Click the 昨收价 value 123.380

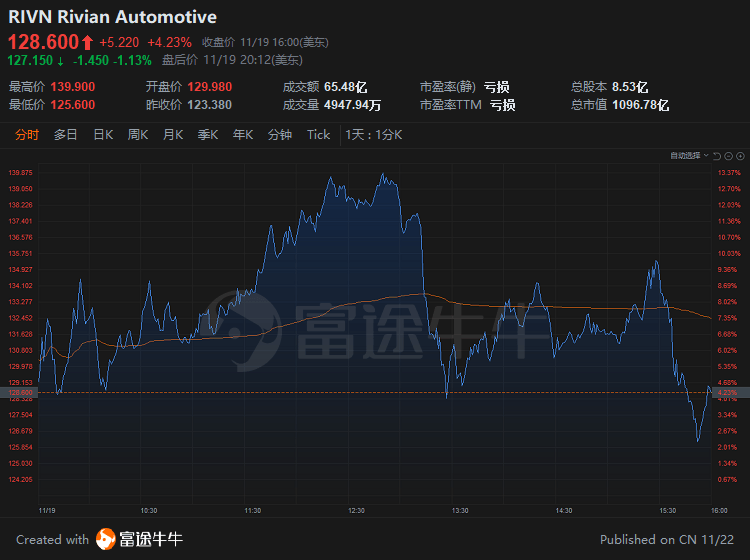(x=210, y=104)
